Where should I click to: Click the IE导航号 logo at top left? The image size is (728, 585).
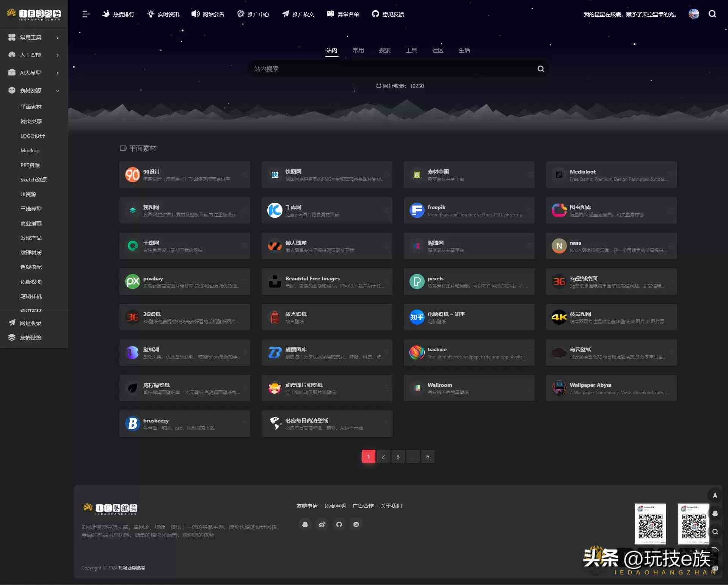coord(34,14)
